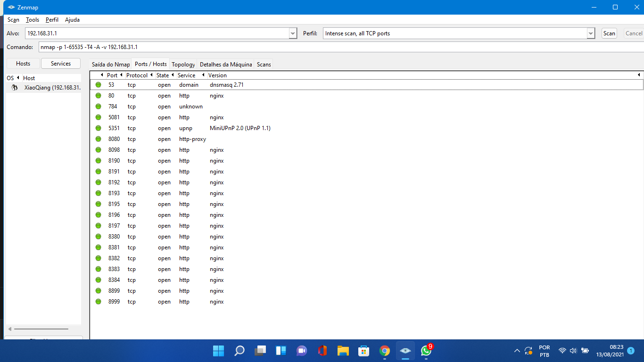The width and height of the screenshot is (644, 362).
Task: Open the taskbar clock and date
Action: pos(610,351)
